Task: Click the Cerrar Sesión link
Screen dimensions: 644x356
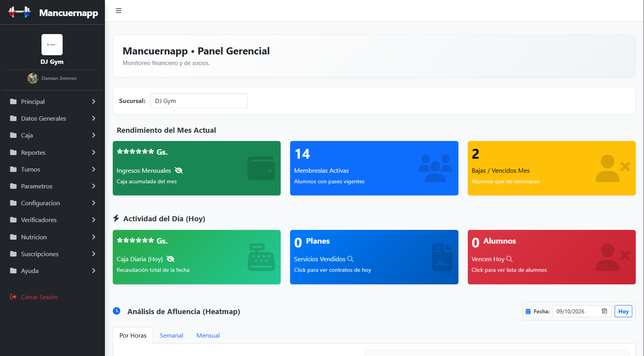Action: (39, 297)
